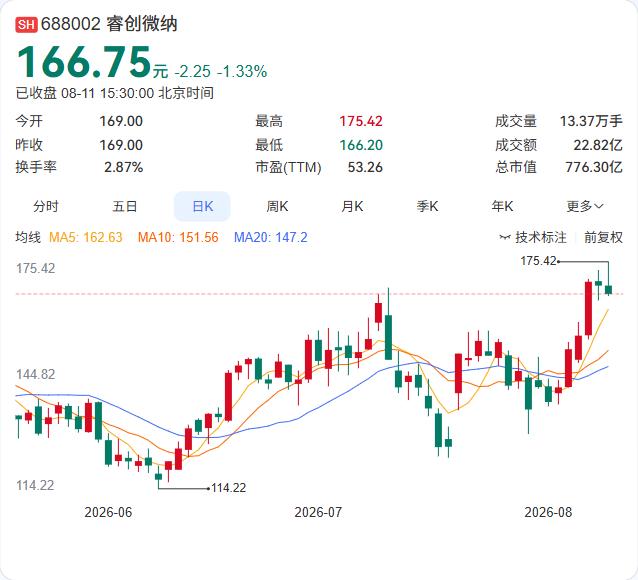Open the 前复权 price adjustment selector
Viewport: 638px width, 580px height.
click(x=603, y=237)
